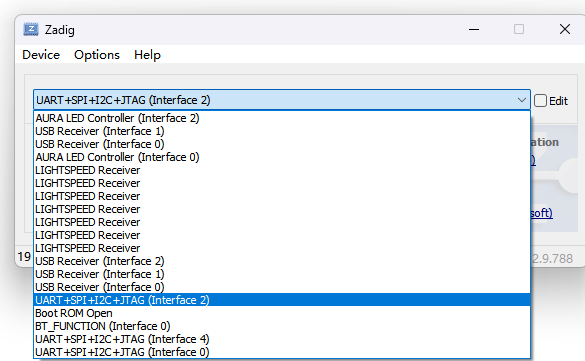Select the last LIGHTSPEED Receiver entry

point(282,248)
